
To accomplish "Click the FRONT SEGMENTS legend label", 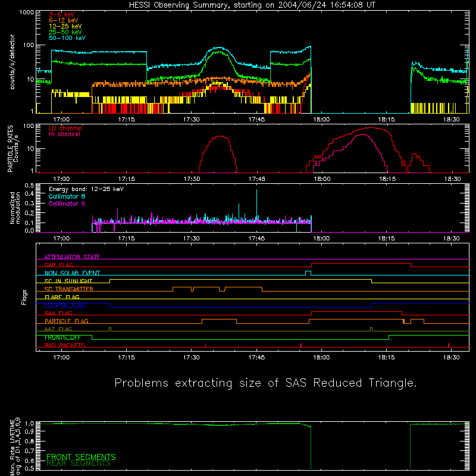I will (x=81, y=457).
